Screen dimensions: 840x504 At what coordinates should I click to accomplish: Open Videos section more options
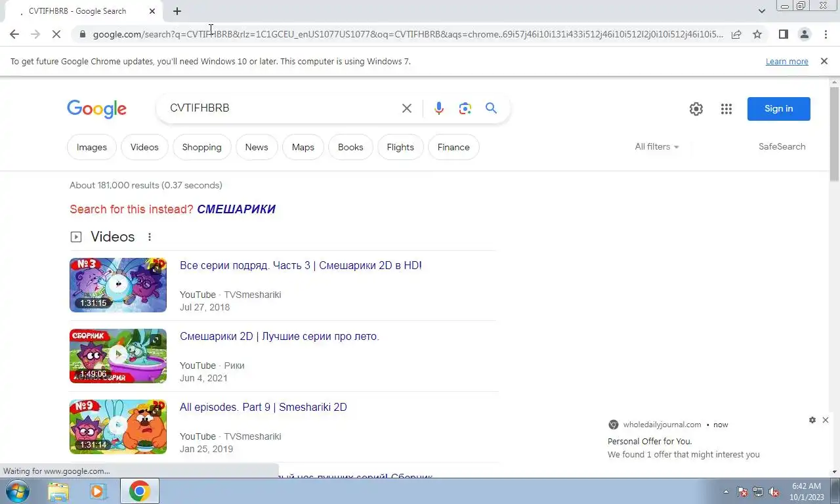[150, 237]
